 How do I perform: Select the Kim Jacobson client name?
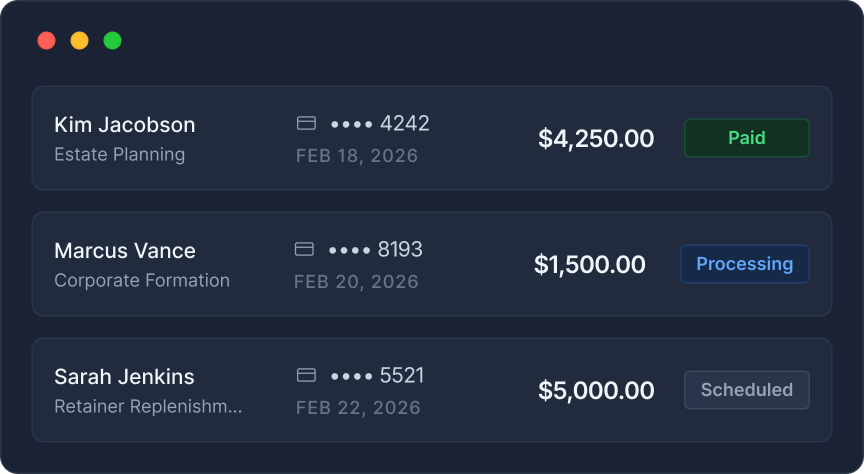pos(125,125)
